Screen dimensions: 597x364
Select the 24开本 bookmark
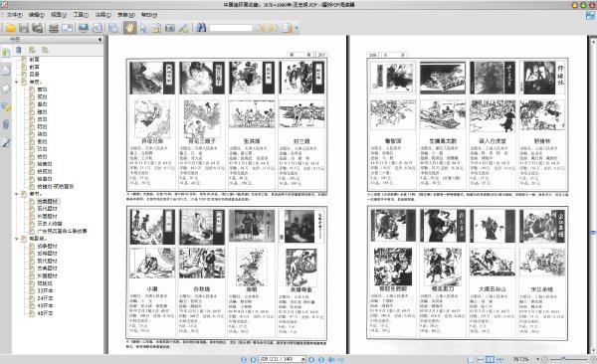(x=46, y=298)
